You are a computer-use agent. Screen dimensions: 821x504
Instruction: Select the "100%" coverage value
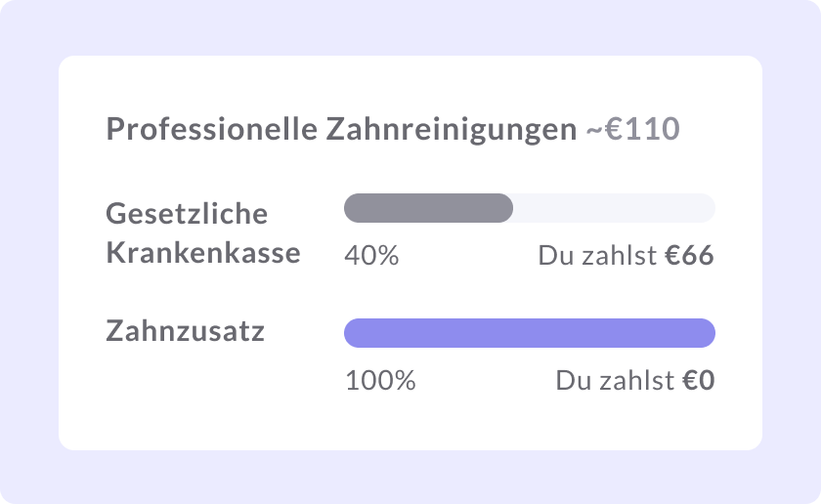click(380, 380)
